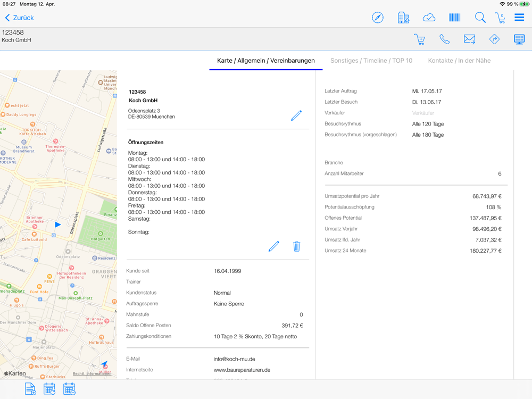Viewport: 532px width, 399px height.
Task: Open the barcode scanner
Action: (x=454, y=18)
